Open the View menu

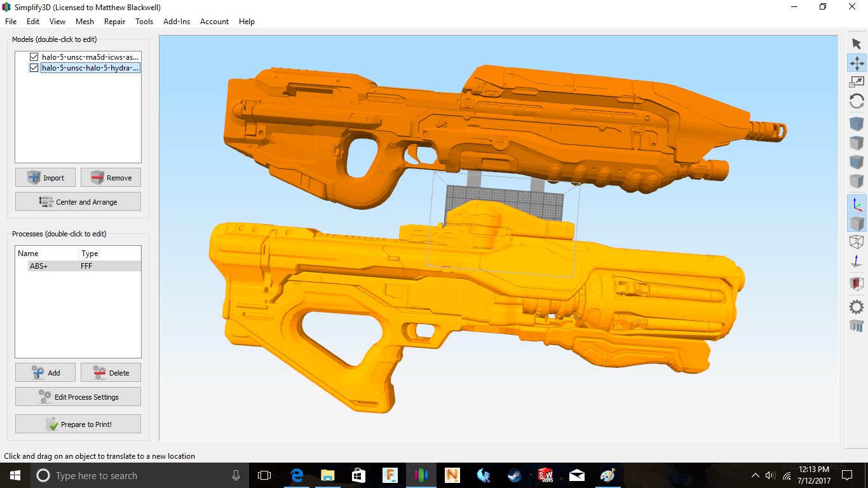click(57, 21)
